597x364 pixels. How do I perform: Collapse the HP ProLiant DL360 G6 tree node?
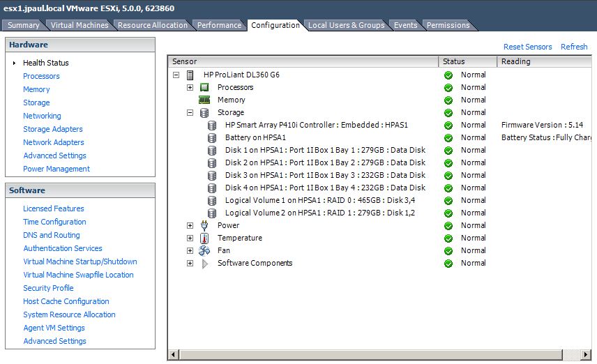pyautogui.click(x=176, y=75)
